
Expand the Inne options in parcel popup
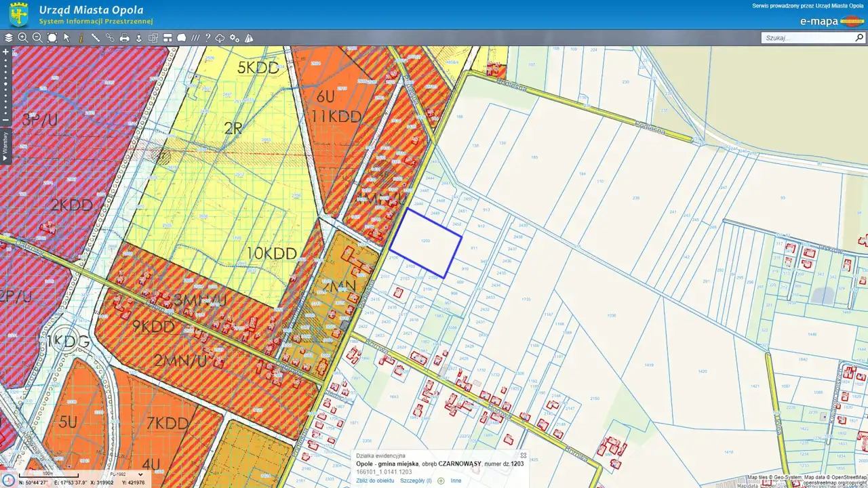(x=456, y=481)
